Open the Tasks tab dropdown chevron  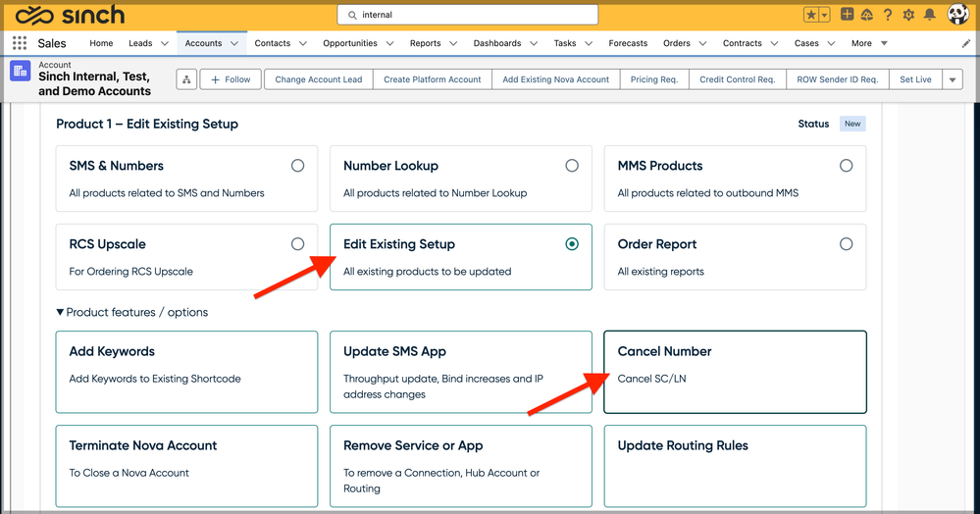[589, 44]
